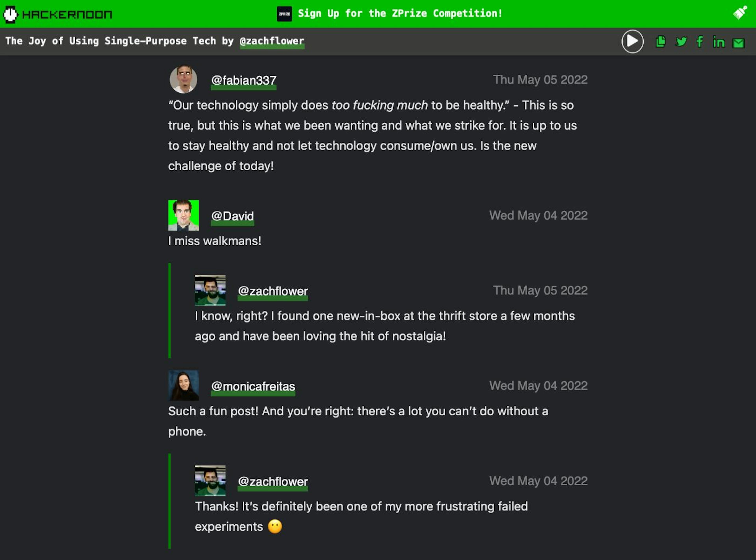Open the ZPrize sponsor logo icon
Image resolution: width=756 pixels, height=560 pixels.
(x=284, y=14)
